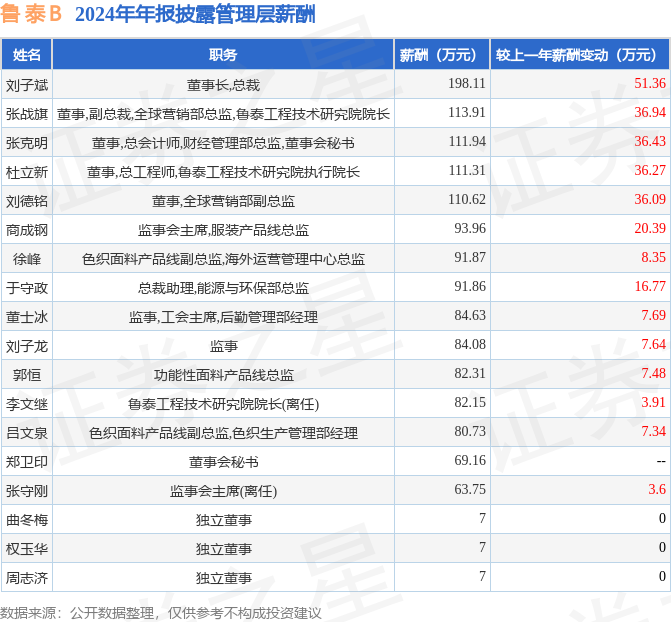671x622 pixels.
Task: Select the name 于守政
Action: pyautogui.click(x=27, y=288)
